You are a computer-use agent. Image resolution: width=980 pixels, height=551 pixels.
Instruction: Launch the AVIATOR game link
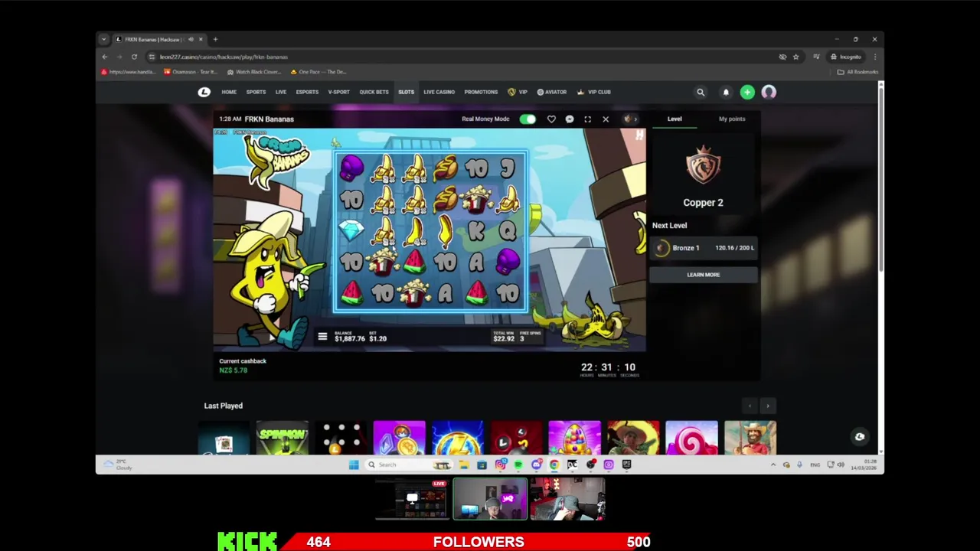click(552, 92)
